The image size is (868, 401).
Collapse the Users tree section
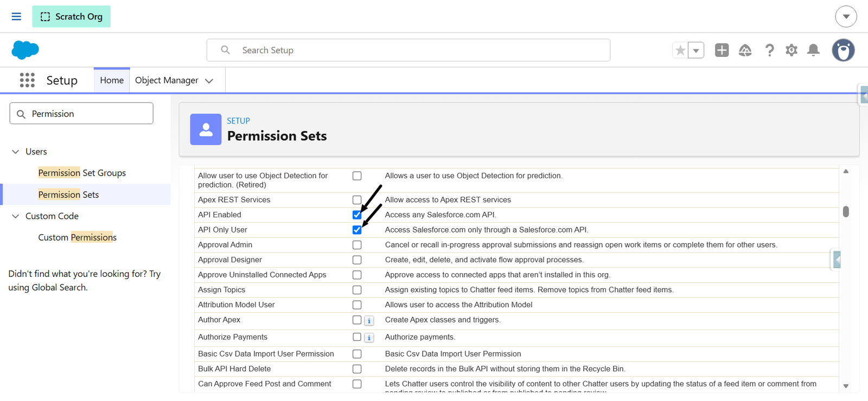tap(15, 152)
